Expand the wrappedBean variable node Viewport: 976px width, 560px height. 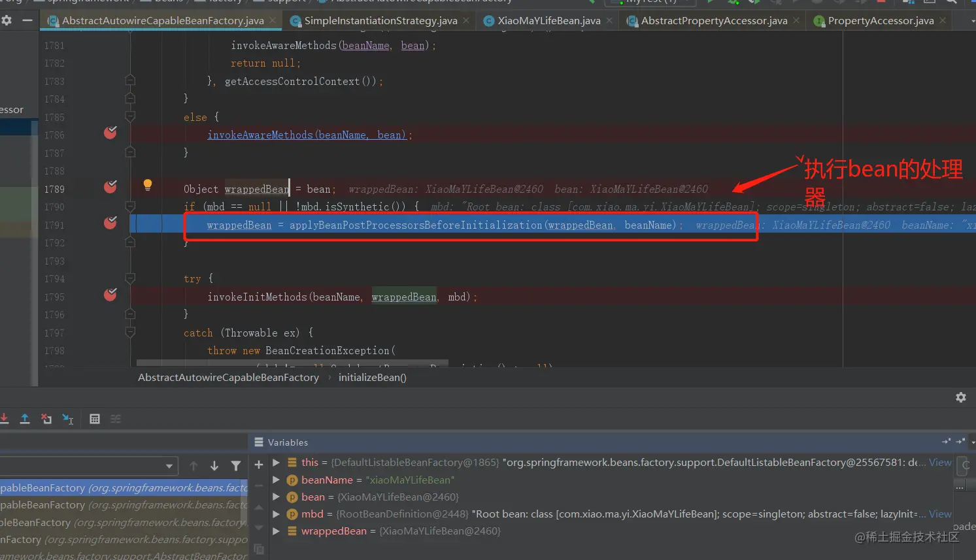[276, 531]
